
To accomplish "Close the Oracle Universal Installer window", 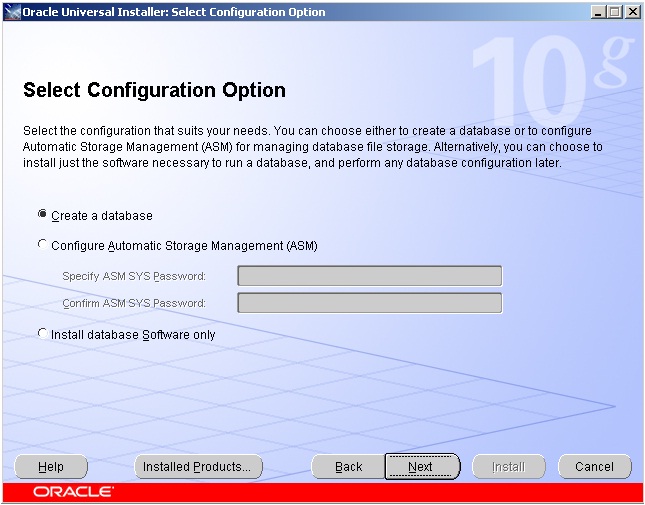I will point(632,11).
